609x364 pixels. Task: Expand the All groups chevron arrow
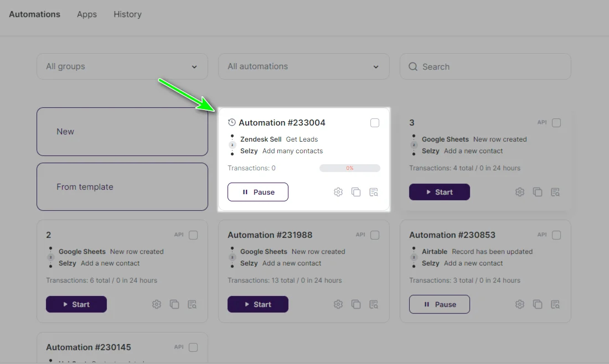tap(194, 66)
